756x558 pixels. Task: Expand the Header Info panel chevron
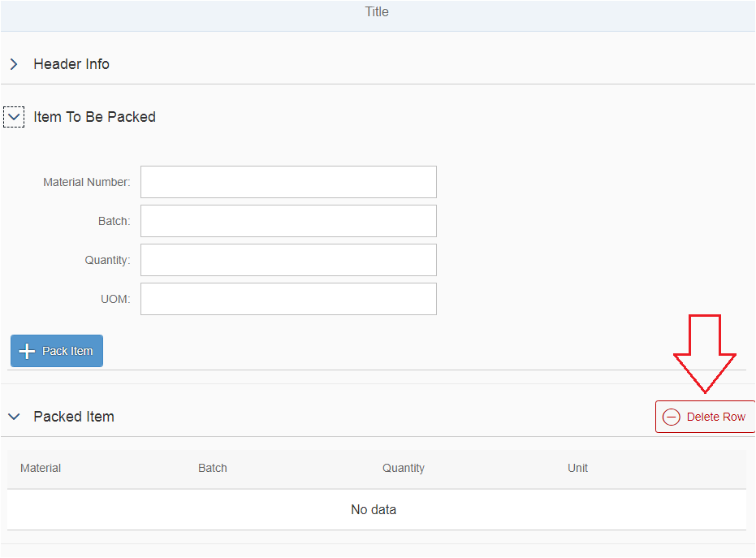point(14,64)
